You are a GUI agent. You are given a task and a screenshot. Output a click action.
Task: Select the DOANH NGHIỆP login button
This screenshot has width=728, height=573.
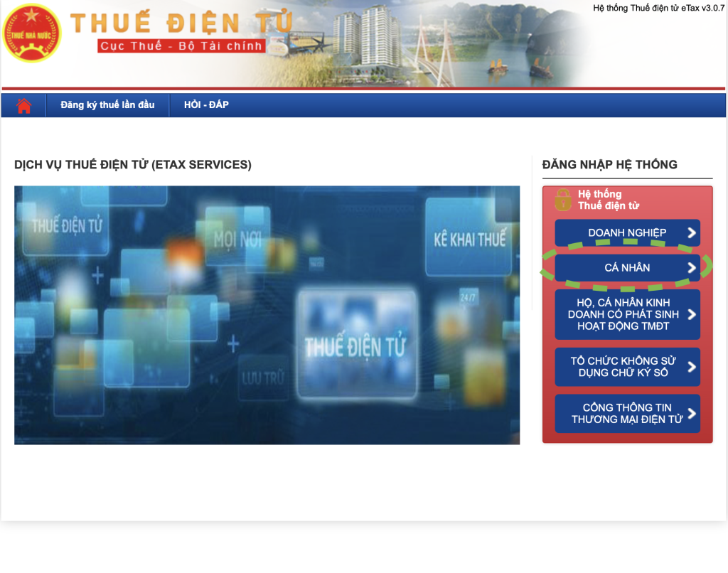tap(626, 232)
